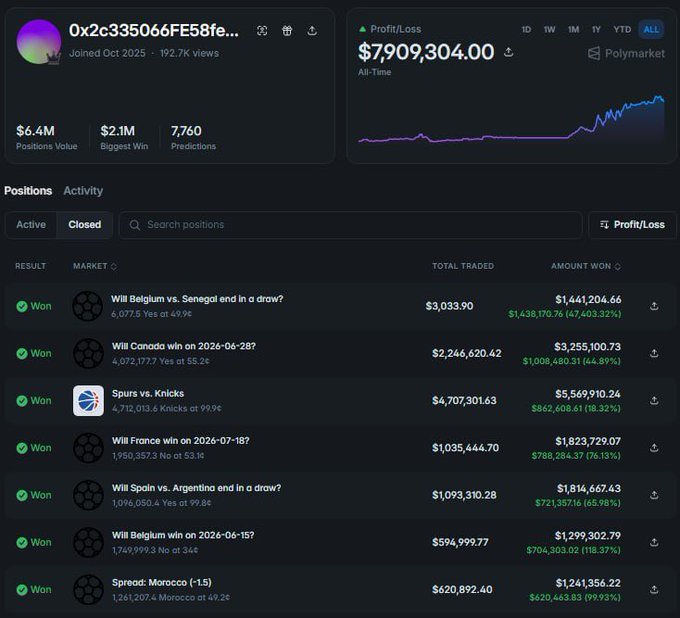
Task: Click the total P/L amount $7,909,304.00
Action: coord(426,52)
